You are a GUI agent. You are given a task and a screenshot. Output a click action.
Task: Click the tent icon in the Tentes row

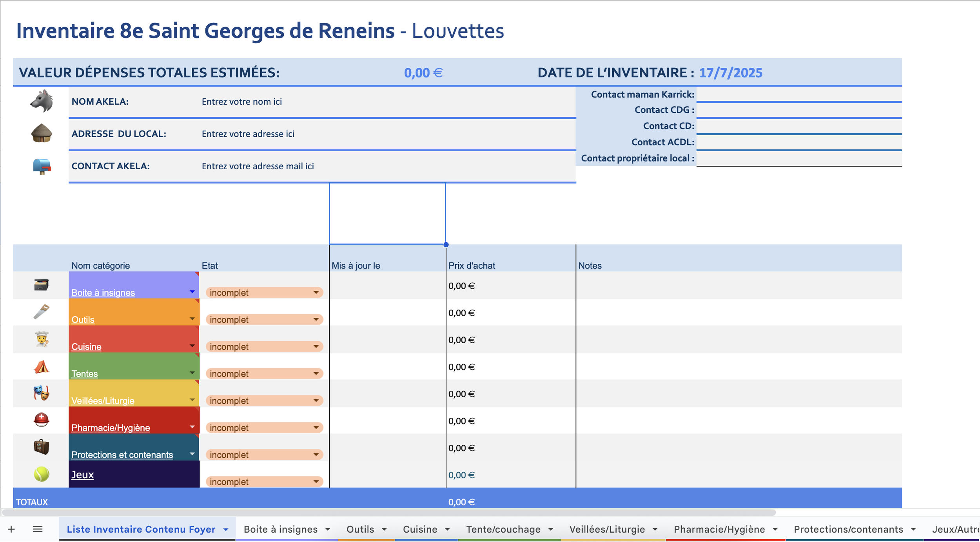point(42,366)
